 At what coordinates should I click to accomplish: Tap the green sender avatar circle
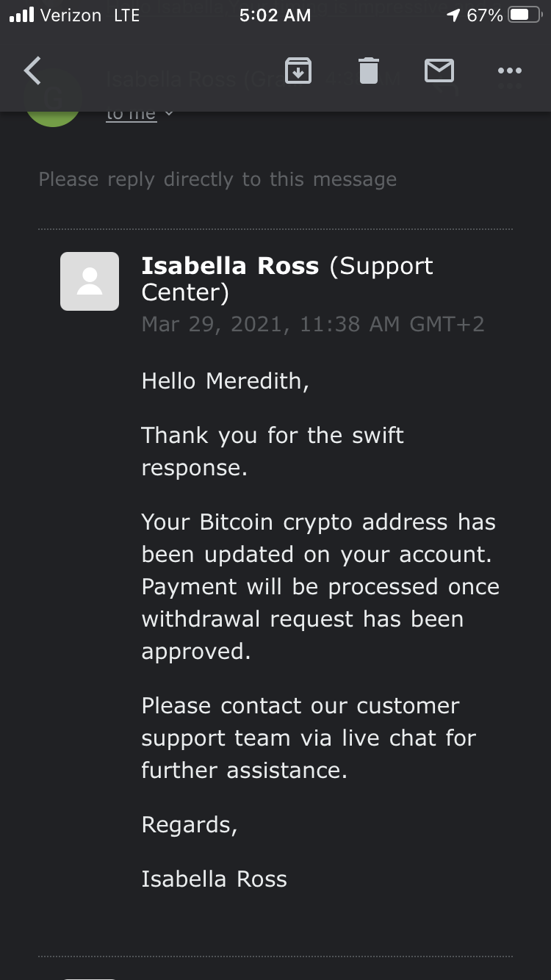click(x=53, y=110)
